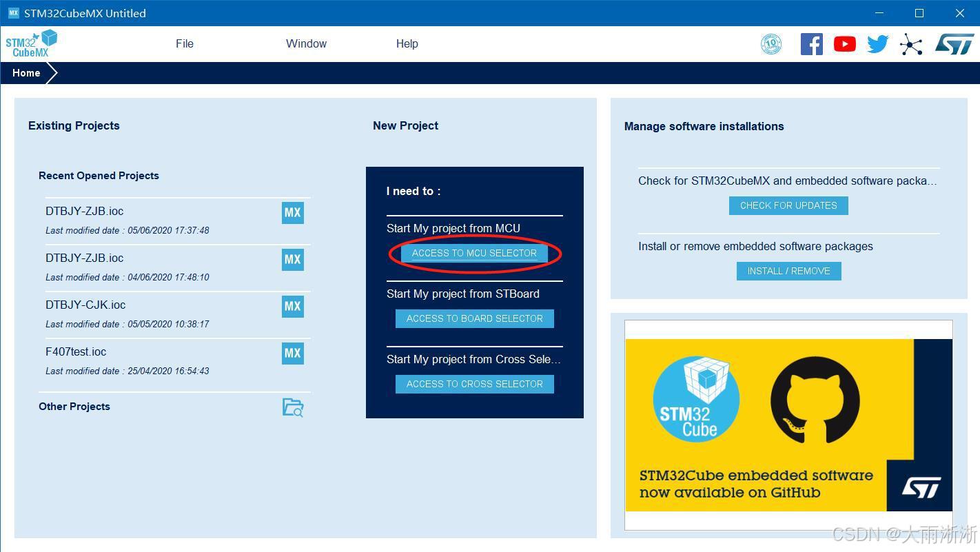
Task: Click ACCESS TO BOARD SELECTOR button
Action: click(x=475, y=318)
